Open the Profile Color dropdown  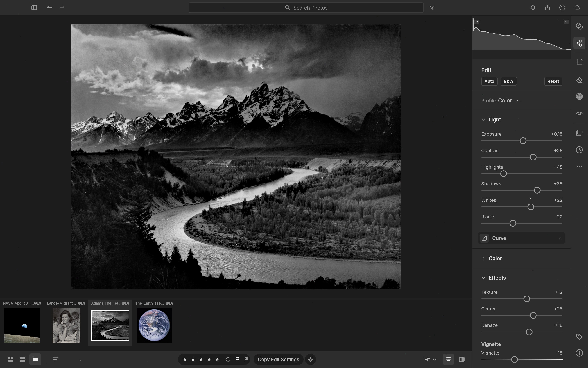(508, 100)
